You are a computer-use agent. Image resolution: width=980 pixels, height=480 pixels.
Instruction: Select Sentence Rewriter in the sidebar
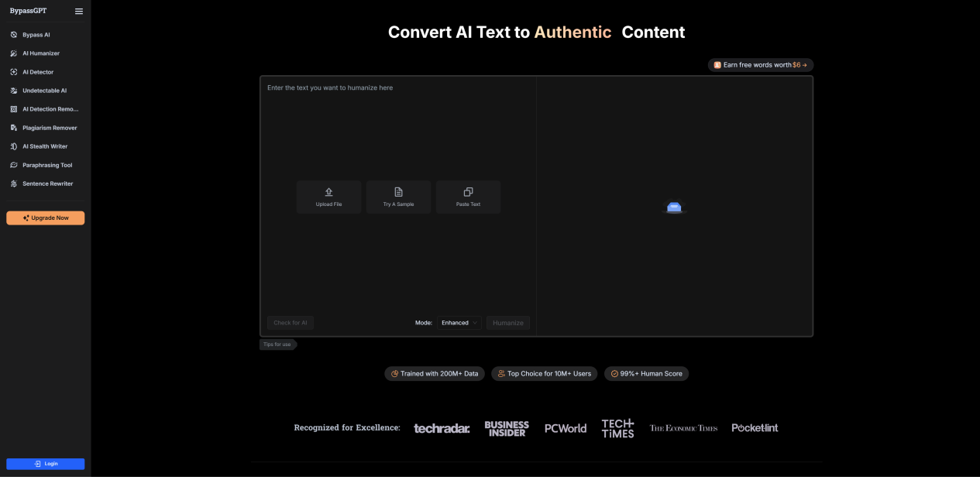pos(46,183)
